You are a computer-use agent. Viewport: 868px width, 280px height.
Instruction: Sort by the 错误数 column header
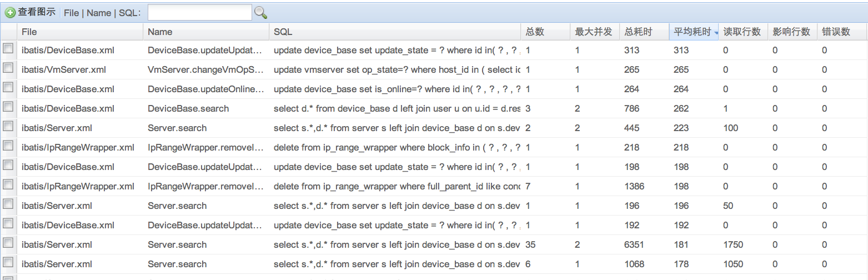pyautogui.click(x=836, y=32)
